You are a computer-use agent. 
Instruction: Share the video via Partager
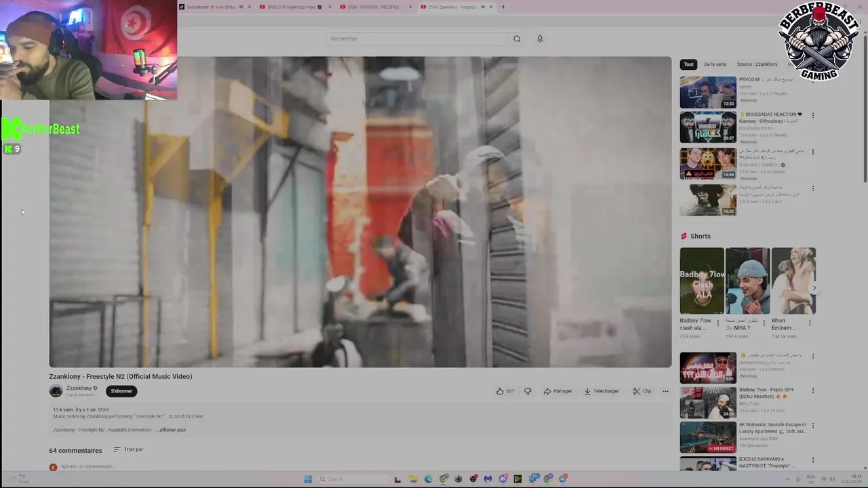557,391
